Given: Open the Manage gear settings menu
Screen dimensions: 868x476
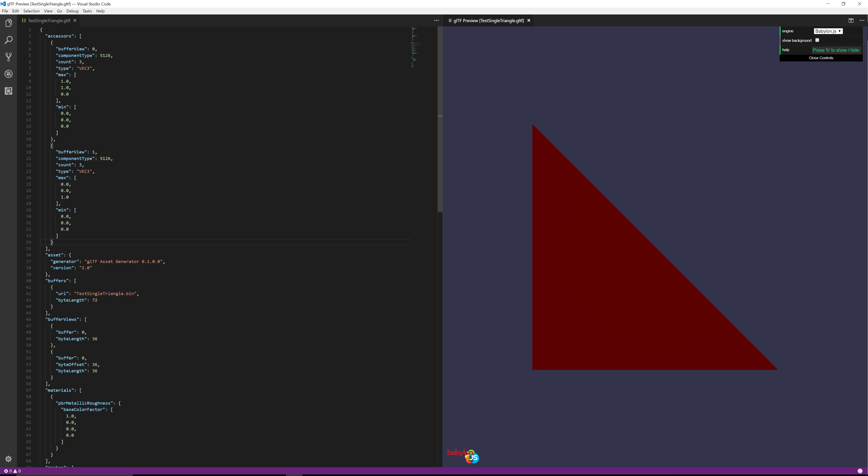Looking at the screenshot, I should pyautogui.click(x=9, y=459).
